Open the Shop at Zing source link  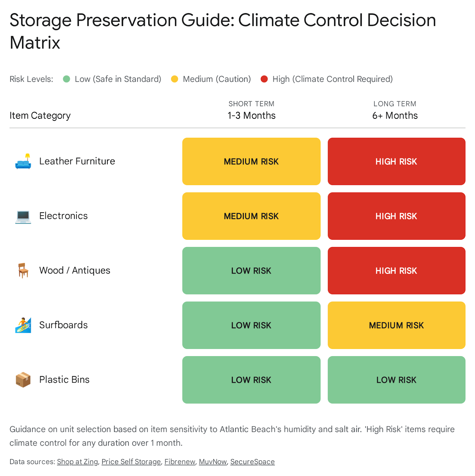(77, 462)
